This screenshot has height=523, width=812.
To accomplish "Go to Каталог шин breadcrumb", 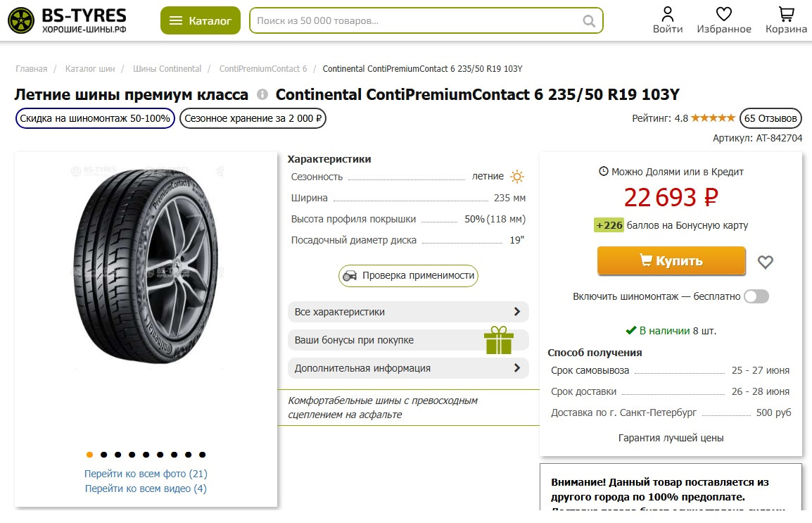I will (90, 69).
